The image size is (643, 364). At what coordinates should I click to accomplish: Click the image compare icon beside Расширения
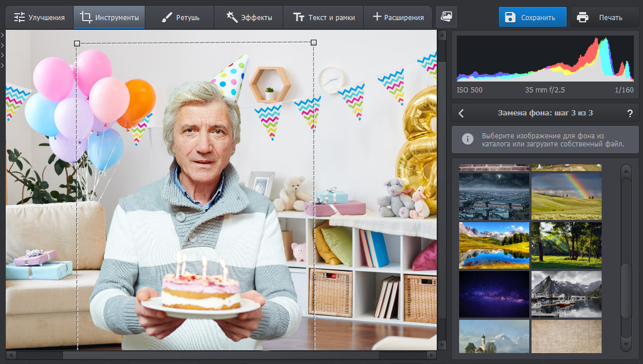coord(446,17)
